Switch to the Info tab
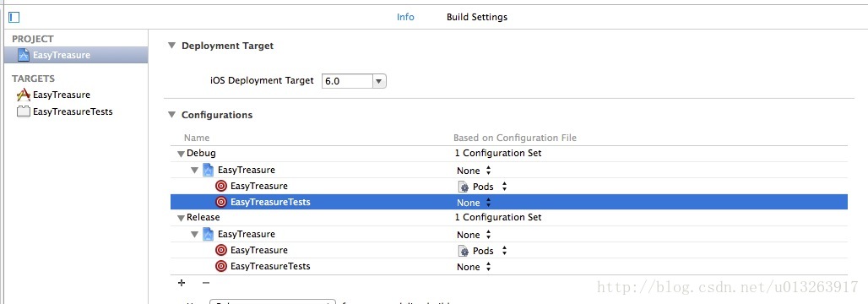The height and width of the screenshot is (304, 868). coord(405,17)
